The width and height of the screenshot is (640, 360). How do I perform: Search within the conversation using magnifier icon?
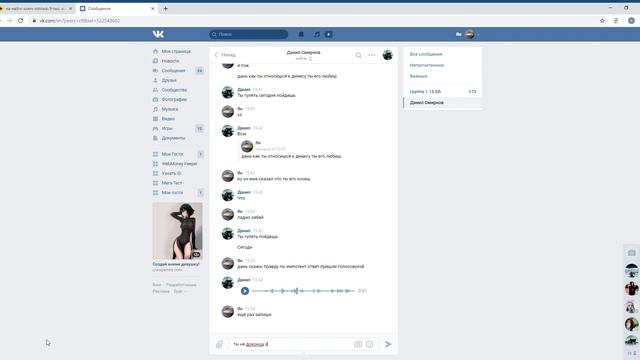[358, 55]
